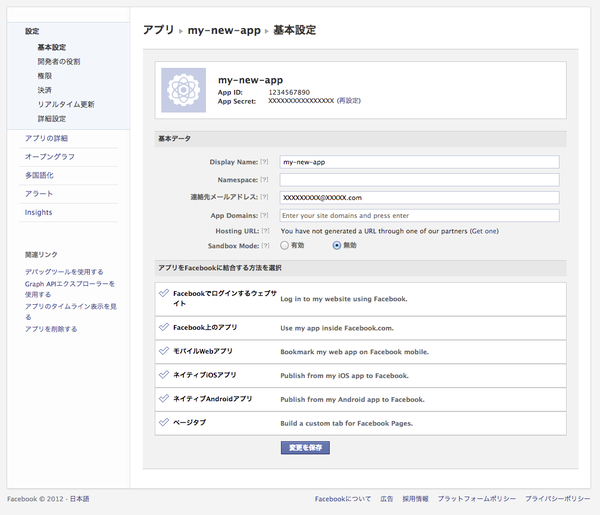Click 日本語 language link in footer
Viewport: 600px width, 515px height.
(x=80, y=499)
